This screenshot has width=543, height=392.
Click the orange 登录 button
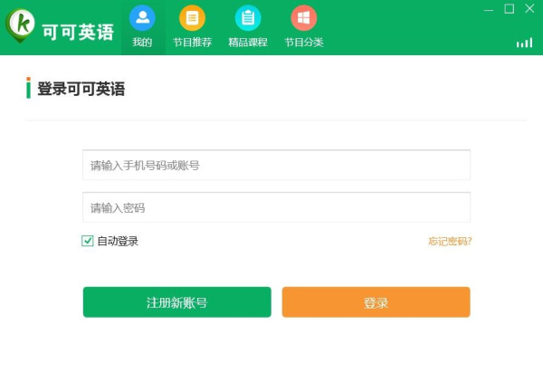376,302
